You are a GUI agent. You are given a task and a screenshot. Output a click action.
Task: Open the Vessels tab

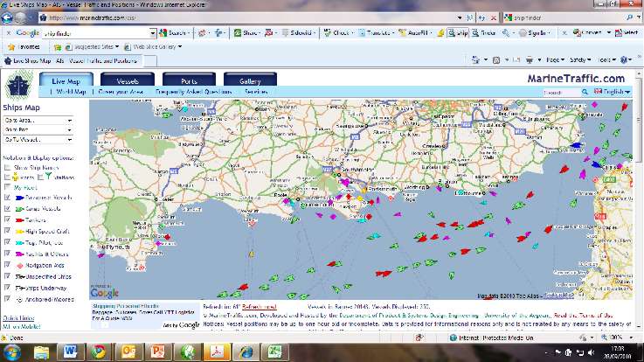[x=128, y=80]
